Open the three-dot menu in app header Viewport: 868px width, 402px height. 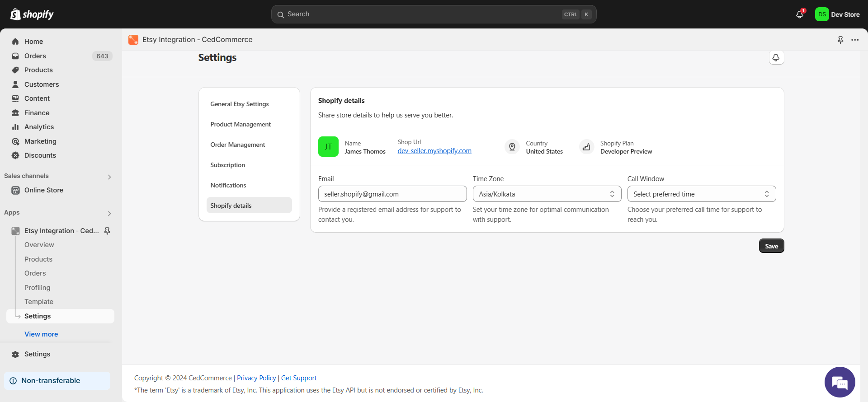[x=855, y=40]
